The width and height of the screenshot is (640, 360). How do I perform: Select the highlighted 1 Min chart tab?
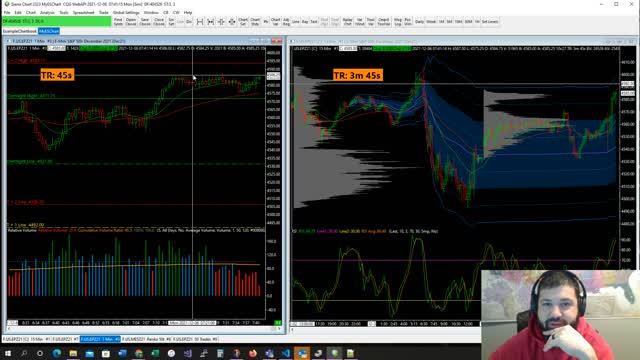[100, 339]
